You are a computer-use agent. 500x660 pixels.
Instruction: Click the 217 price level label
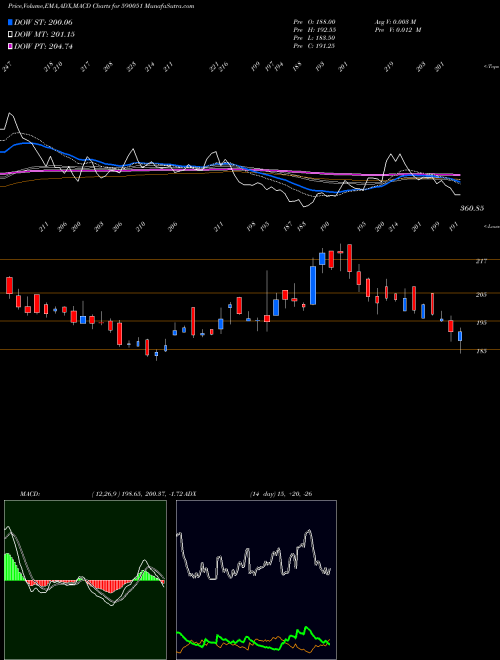tap(481, 261)
